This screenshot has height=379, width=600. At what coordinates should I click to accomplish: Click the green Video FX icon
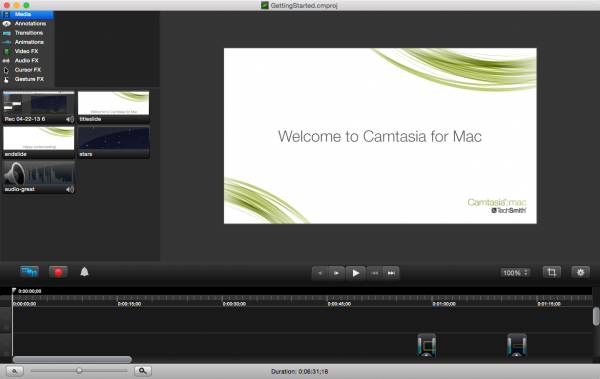click(x=7, y=51)
